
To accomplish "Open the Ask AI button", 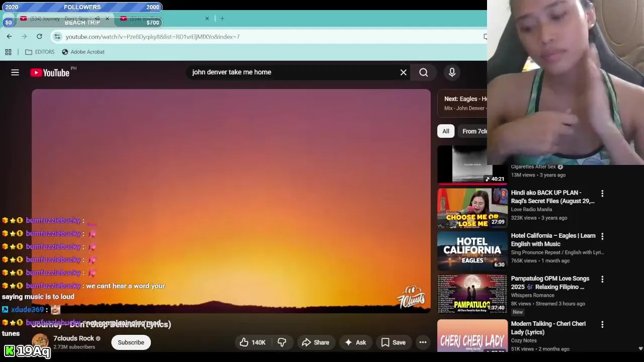I will point(355,342).
